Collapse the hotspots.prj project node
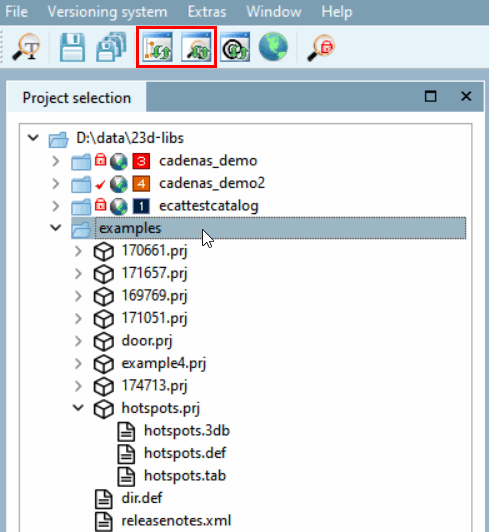The width and height of the screenshot is (489, 532). pos(78,407)
